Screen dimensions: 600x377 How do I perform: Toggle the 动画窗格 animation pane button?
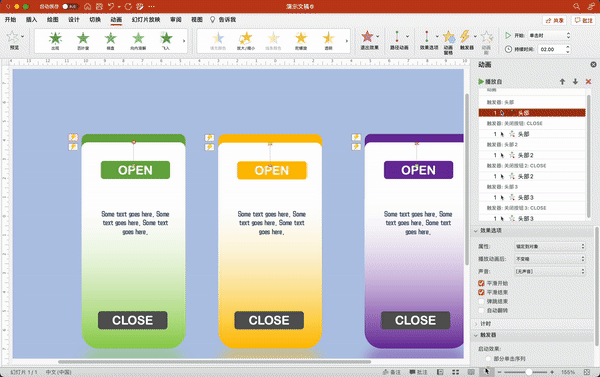[x=448, y=41]
